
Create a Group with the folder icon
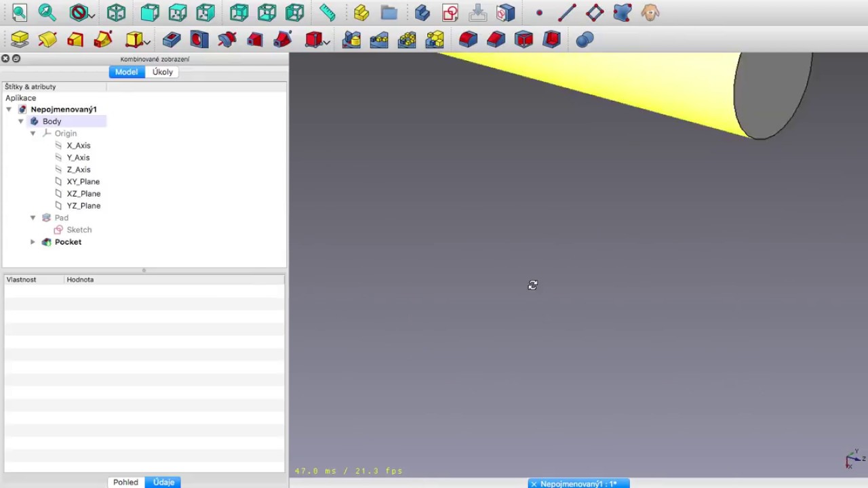(389, 12)
